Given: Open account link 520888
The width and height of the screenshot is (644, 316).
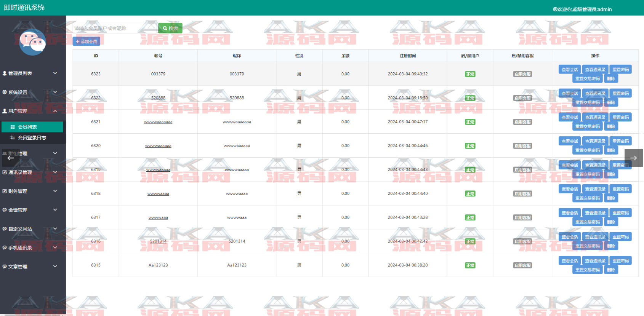Looking at the screenshot, I should pyautogui.click(x=158, y=98).
